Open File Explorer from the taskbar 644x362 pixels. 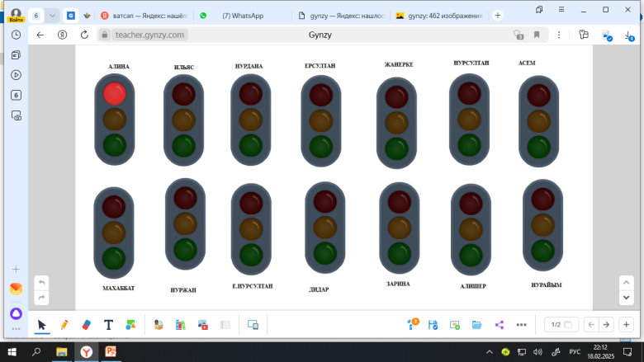coord(62,352)
